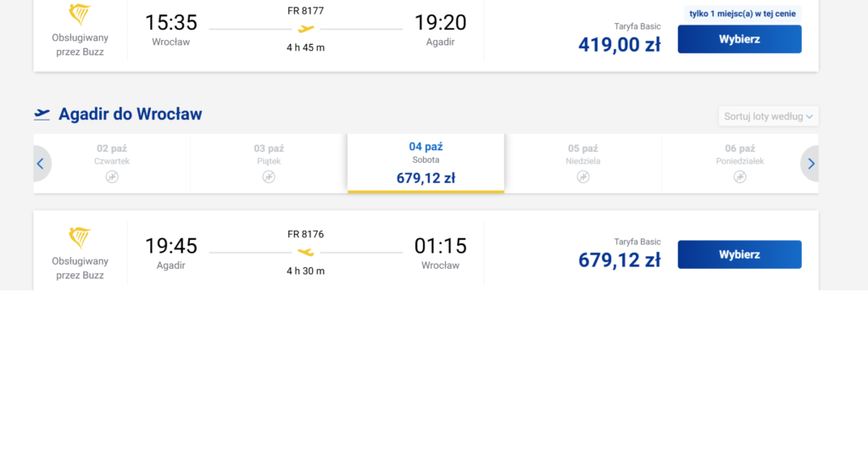The width and height of the screenshot is (868, 469).
Task: Show later dates with the right arrow
Action: (x=811, y=164)
